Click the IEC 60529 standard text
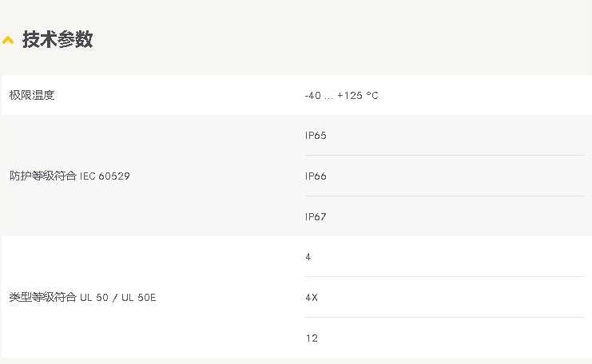 coord(105,176)
